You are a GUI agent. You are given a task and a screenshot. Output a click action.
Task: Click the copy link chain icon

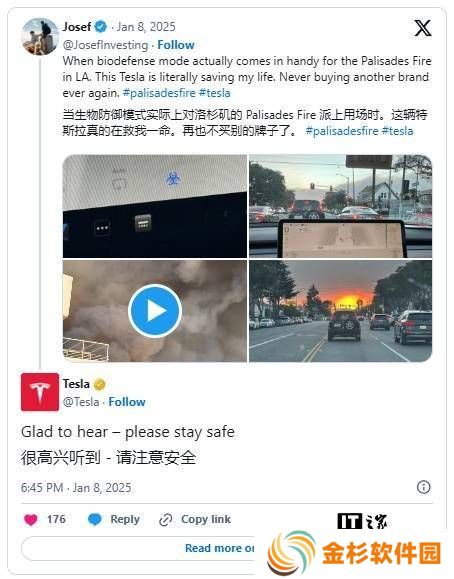click(x=165, y=520)
